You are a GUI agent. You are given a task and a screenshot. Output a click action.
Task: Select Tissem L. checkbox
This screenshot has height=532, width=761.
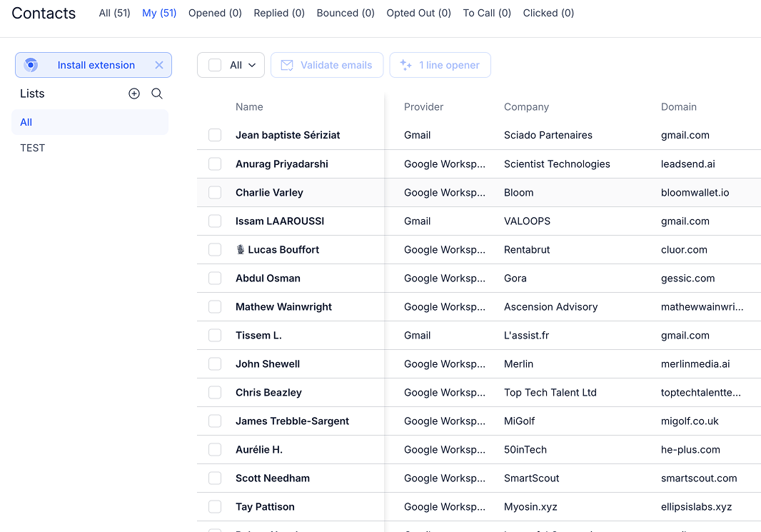coord(215,336)
